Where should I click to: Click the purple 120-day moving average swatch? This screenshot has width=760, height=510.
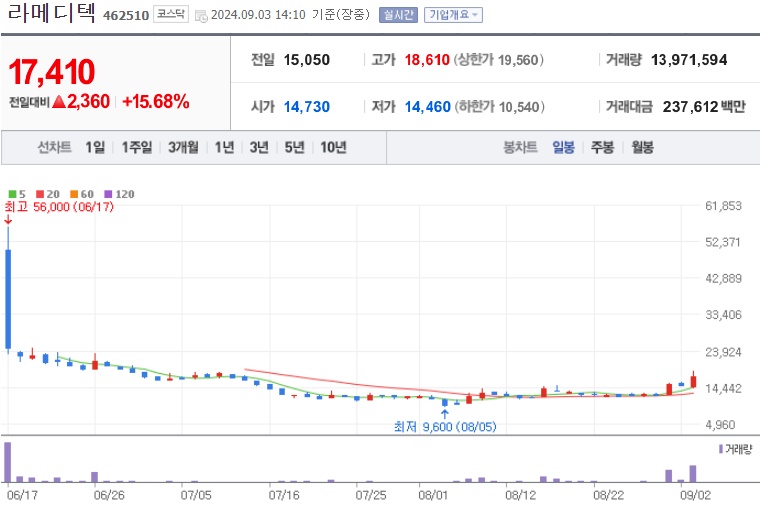pyautogui.click(x=109, y=194)
